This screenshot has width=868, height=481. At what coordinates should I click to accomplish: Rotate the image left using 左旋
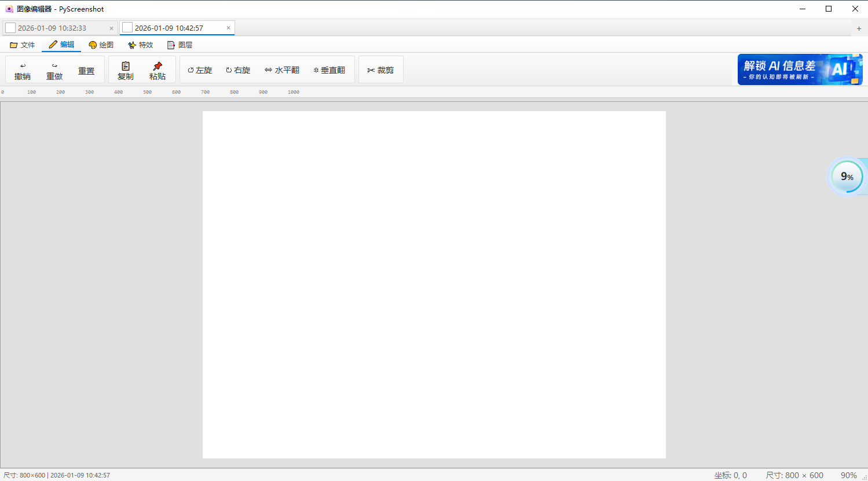pyautogui.click(x=200, y=69)
